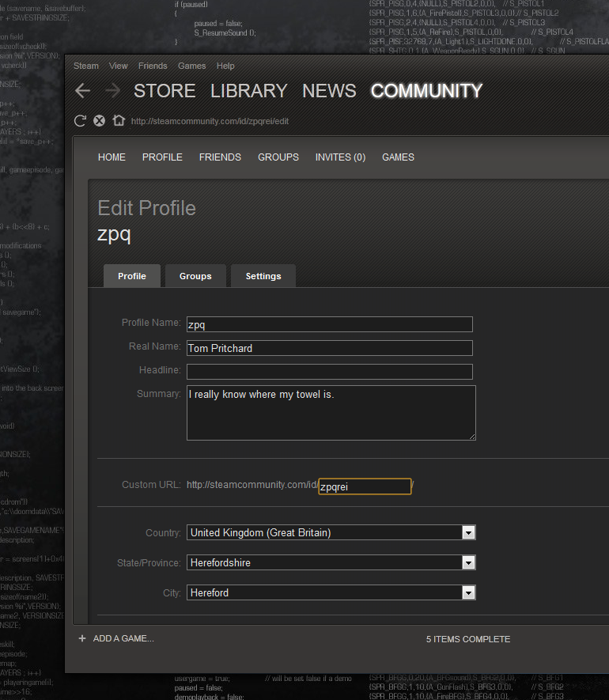609x700 pixels.
Task: Click the FRIENDS community link
Action: (220, 157)
